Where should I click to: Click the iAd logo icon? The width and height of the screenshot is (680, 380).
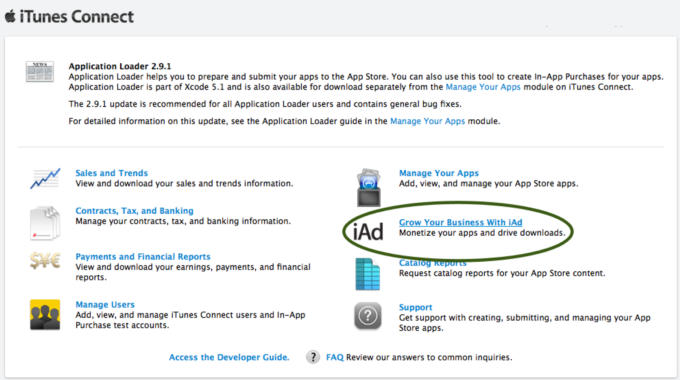[x=368, y=232]
